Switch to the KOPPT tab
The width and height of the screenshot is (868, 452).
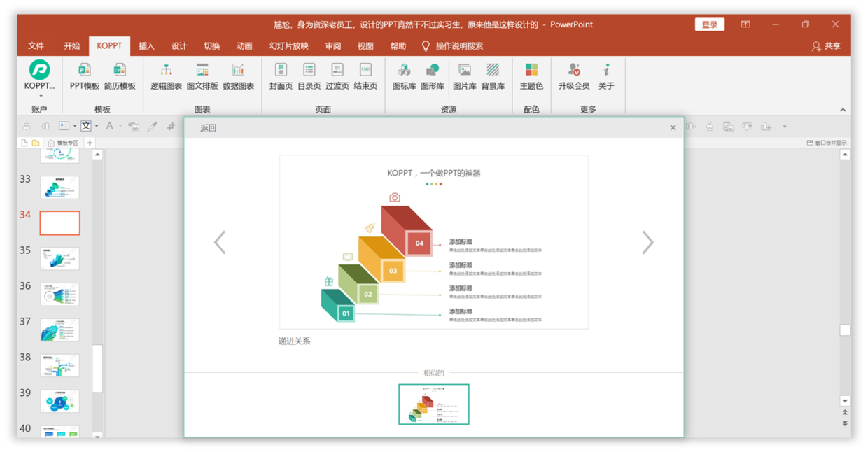point(109,46)
